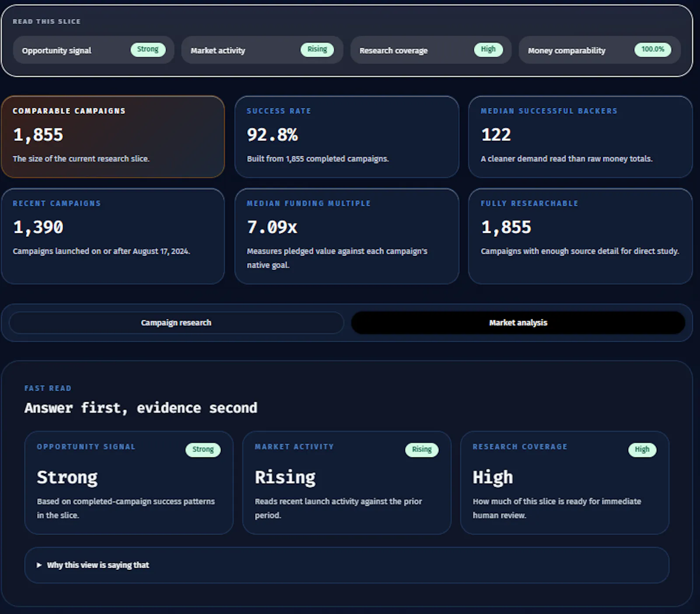The image size is (700, 614).
Task: Select the Median Successful Backers card
Action: (580, 137)
